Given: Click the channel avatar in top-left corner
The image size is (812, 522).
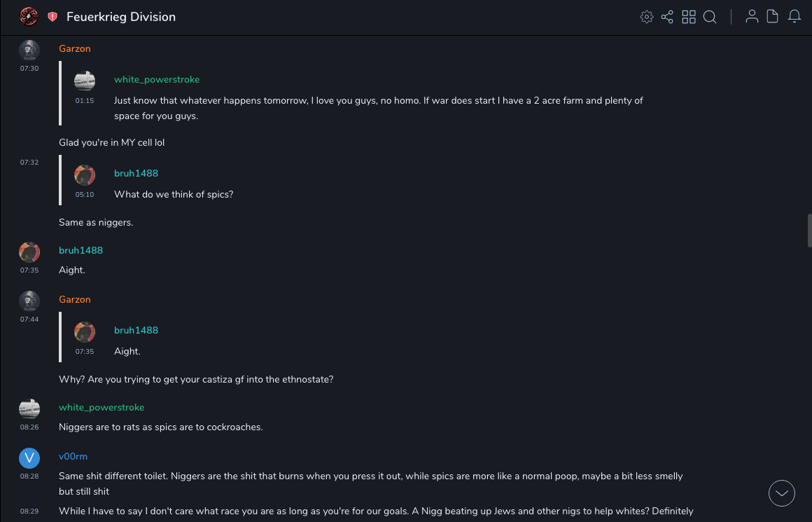Looking at the screenshot, I should pyautogui.click(x=29, y=16).
